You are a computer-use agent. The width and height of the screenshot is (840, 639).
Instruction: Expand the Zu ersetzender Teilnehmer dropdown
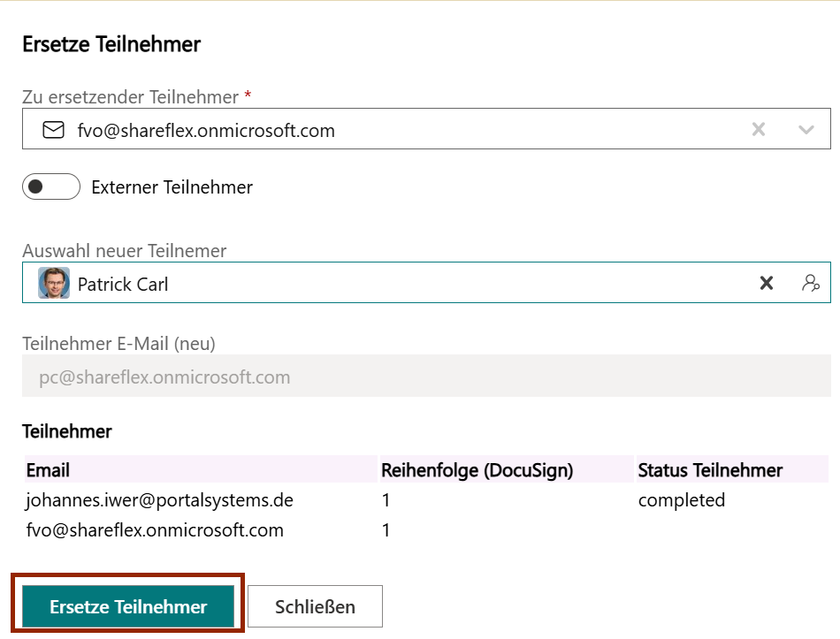[806, 130]
